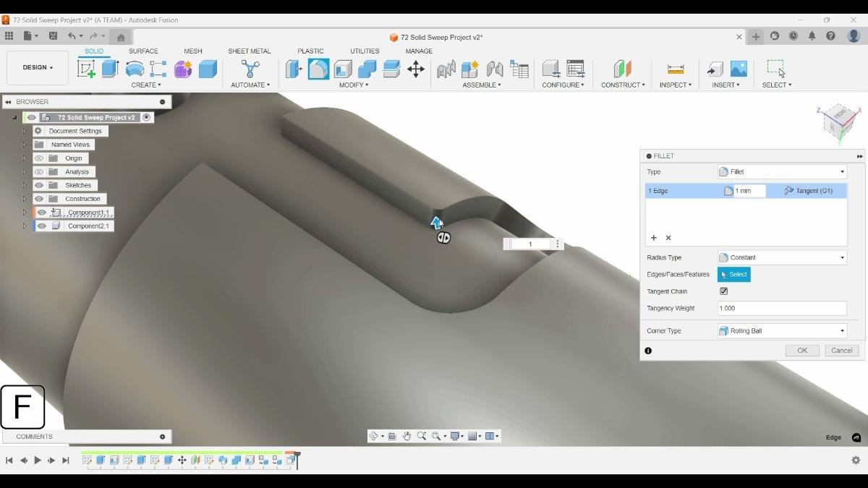Select the Press Pull tool

pos(294,69)
